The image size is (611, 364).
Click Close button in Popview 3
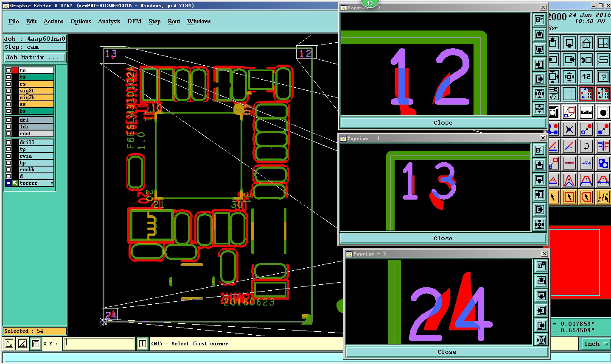[447, 352]
